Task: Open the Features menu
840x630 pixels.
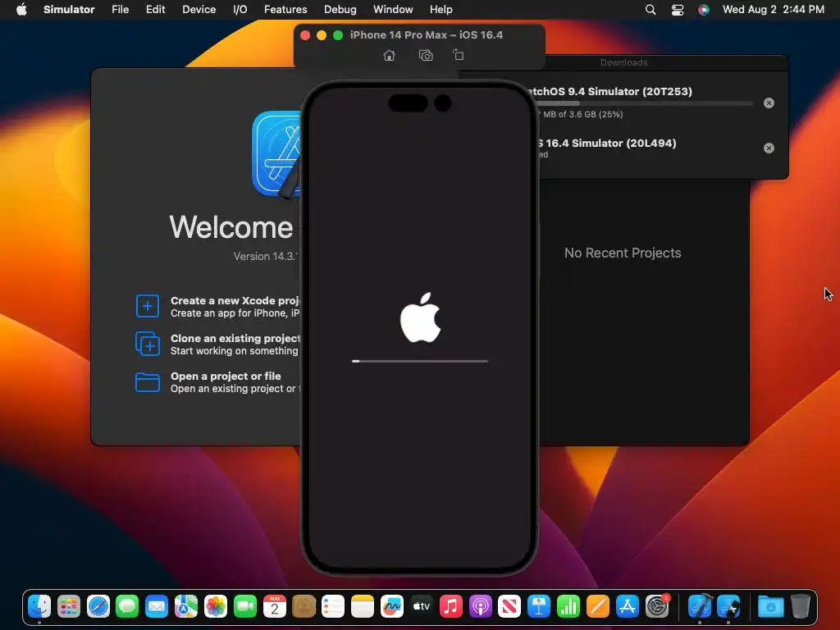Action: [285, 9]
